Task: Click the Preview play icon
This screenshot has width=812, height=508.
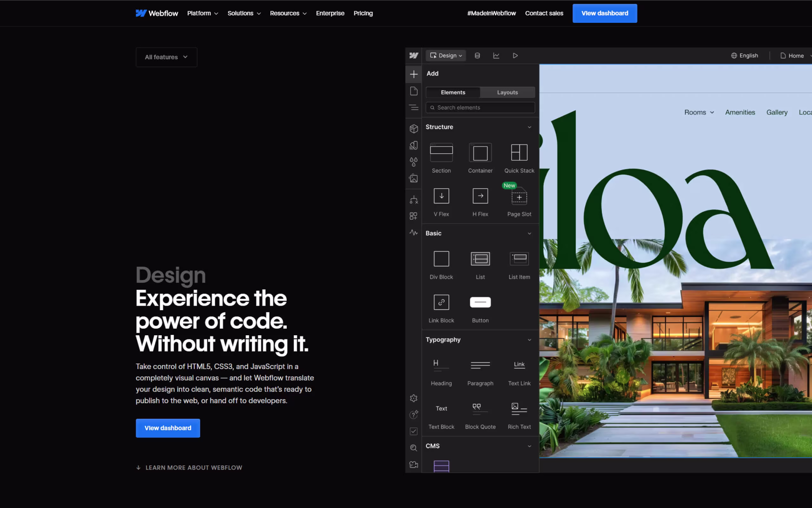Action: tap(515, 56)
